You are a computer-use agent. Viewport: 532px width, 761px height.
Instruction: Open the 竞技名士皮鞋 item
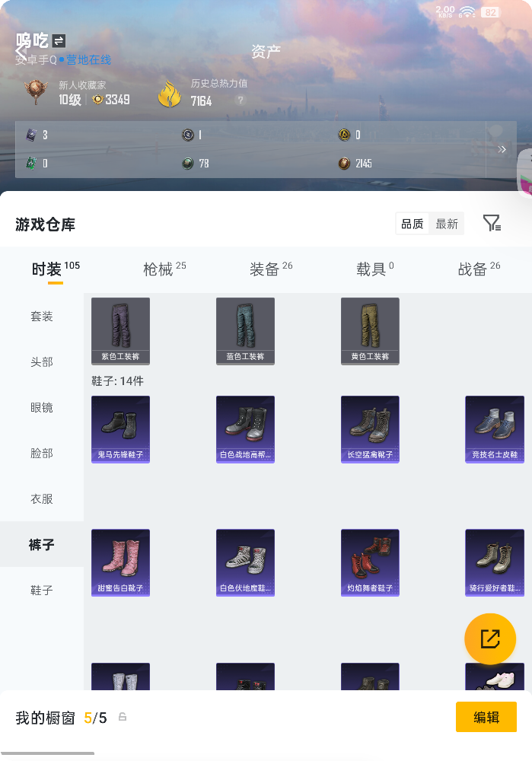point(495,429)
